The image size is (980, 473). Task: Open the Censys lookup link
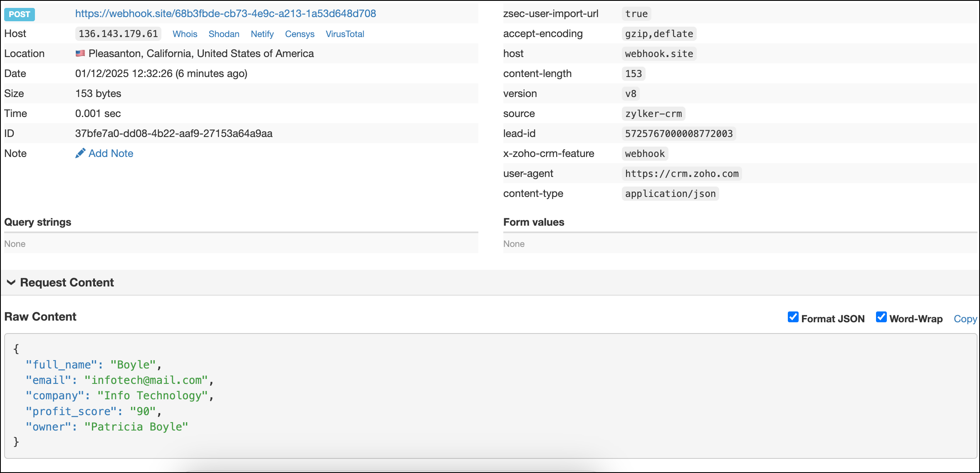coord(299,34)
